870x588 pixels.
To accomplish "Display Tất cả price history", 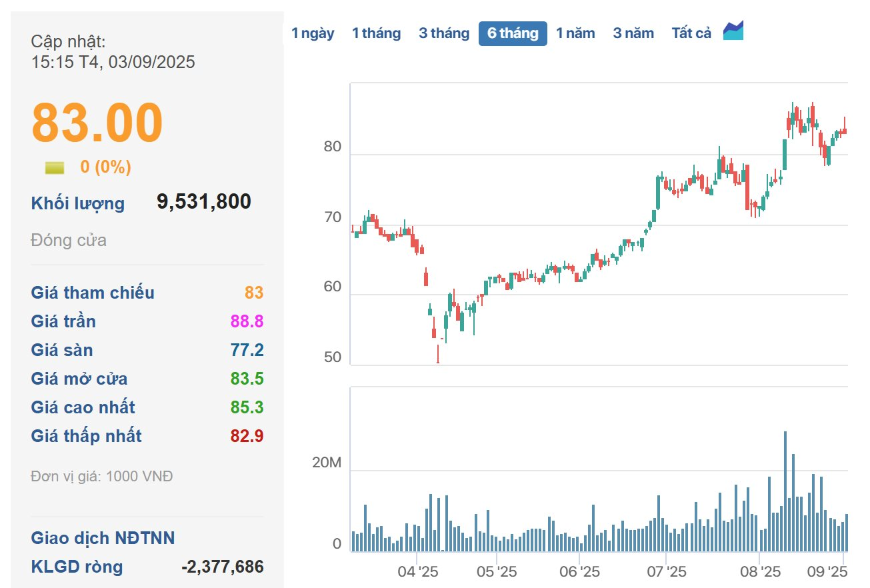I will point(691,33).
